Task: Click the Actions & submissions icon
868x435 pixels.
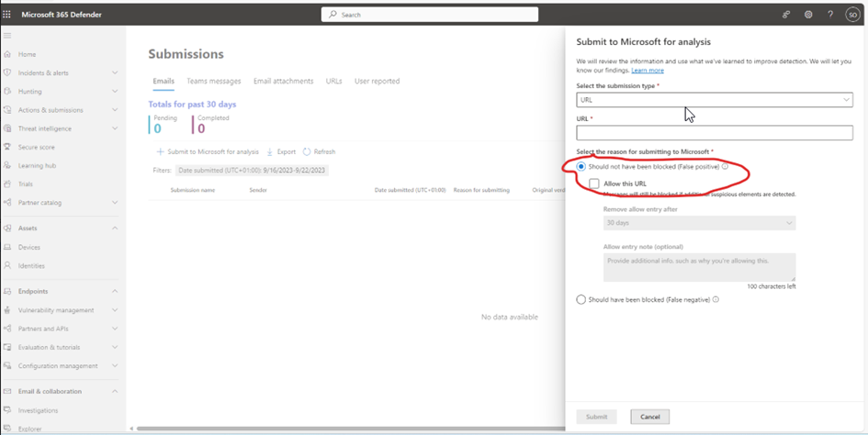Action: coord(7,109)
